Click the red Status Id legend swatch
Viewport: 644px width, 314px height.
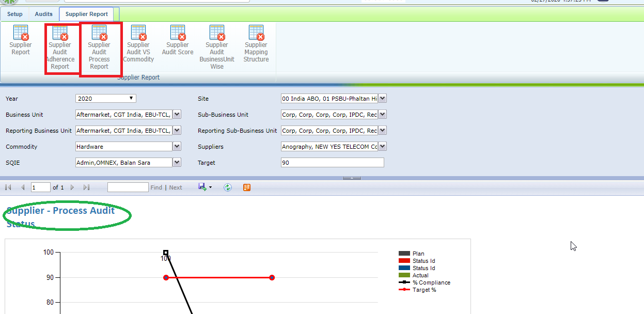(404, 261)
